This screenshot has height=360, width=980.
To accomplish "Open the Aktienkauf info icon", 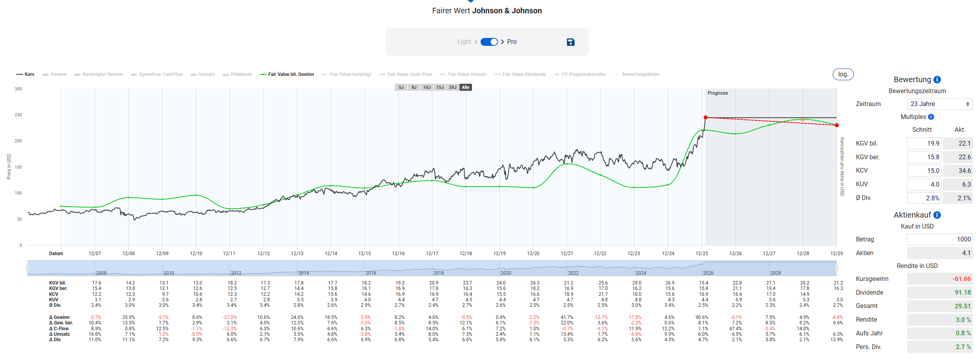I will pyautogui.click(x=937, y=215).
